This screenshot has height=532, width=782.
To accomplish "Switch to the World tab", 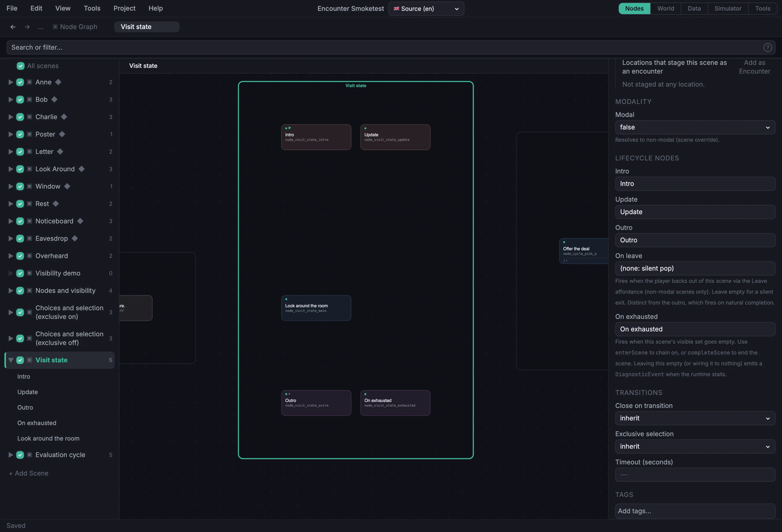I will coord(665,8).
